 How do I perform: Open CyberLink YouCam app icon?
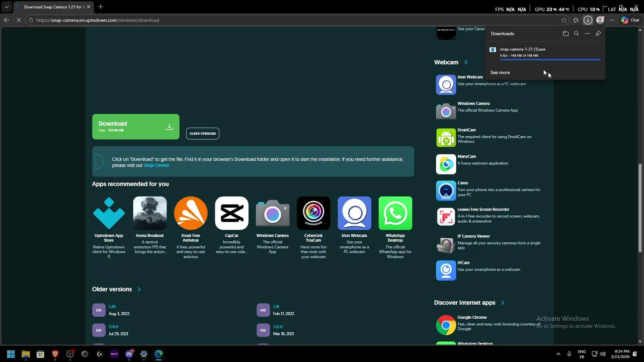[x=313, y=213]
